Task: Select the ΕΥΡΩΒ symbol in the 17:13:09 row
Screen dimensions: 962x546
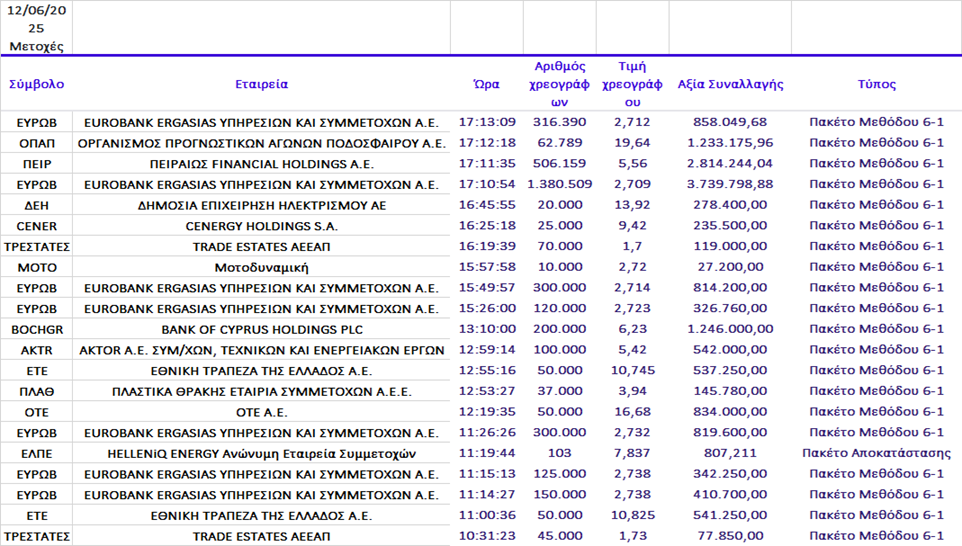Action: click(37, 123)
